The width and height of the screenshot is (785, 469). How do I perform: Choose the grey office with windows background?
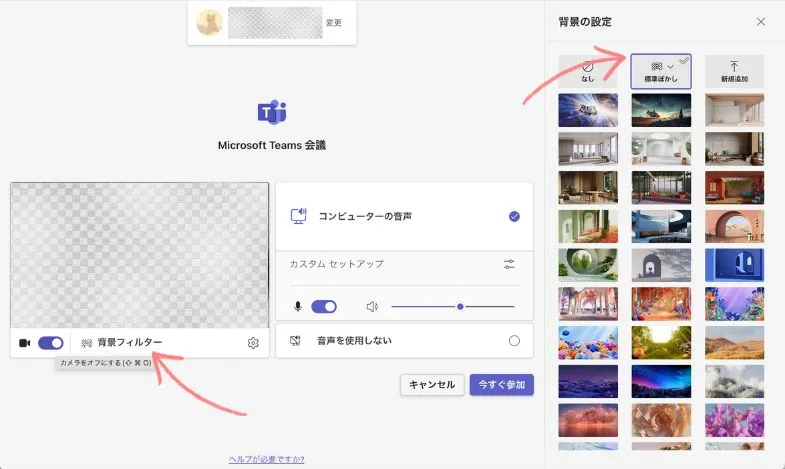pyautogui.click(x=588, y=149)
